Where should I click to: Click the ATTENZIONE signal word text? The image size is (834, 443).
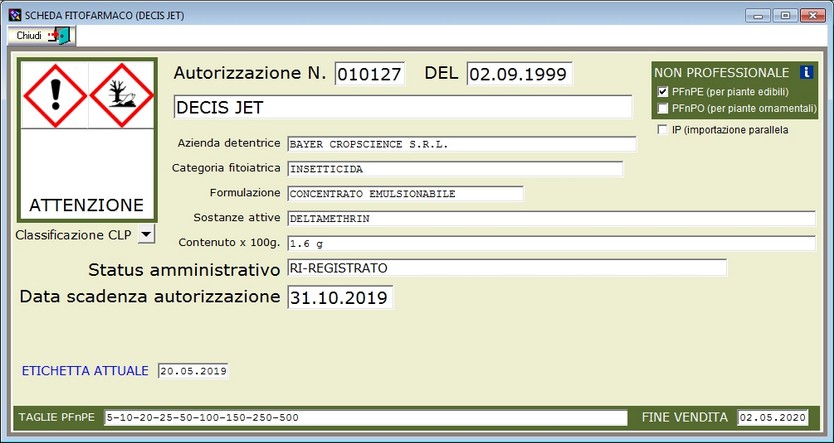pyautogui.click(x=87, y=205)
